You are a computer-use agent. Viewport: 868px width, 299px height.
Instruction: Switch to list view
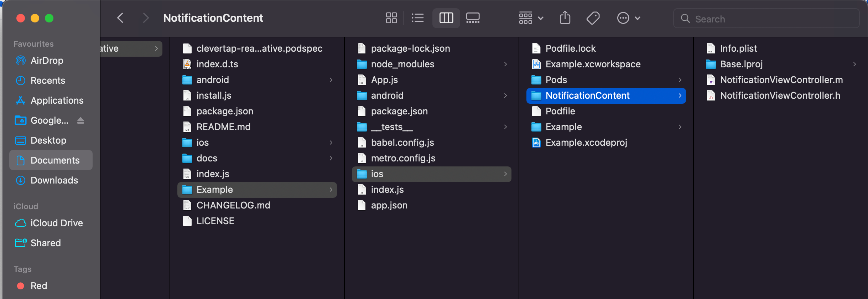tap(417, 18)
